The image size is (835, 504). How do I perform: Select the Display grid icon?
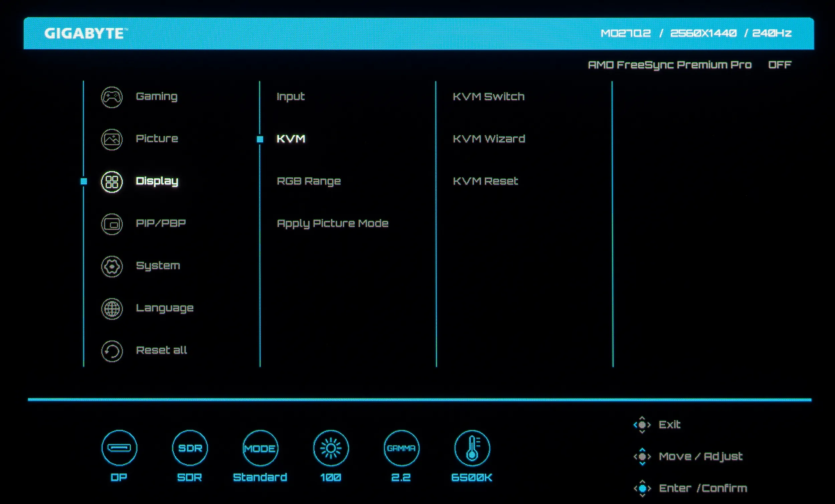pyautogui.click(x=112, y=182)
